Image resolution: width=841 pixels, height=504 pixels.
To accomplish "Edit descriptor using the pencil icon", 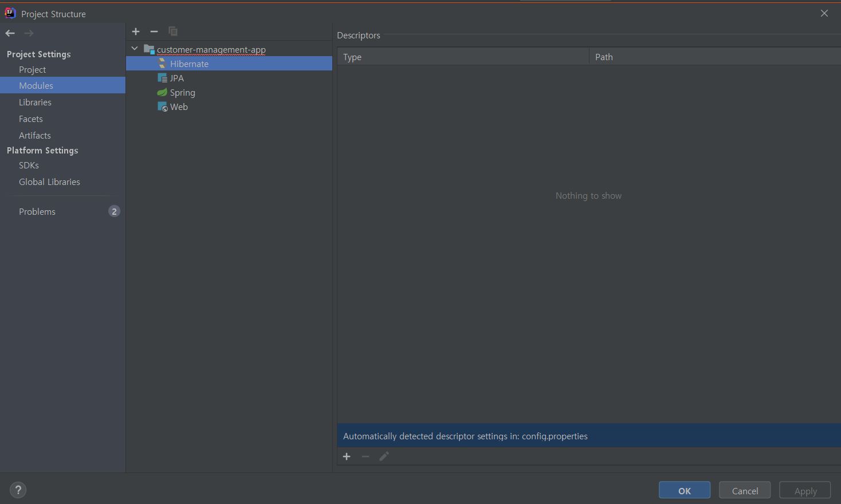I will (384, 456).
